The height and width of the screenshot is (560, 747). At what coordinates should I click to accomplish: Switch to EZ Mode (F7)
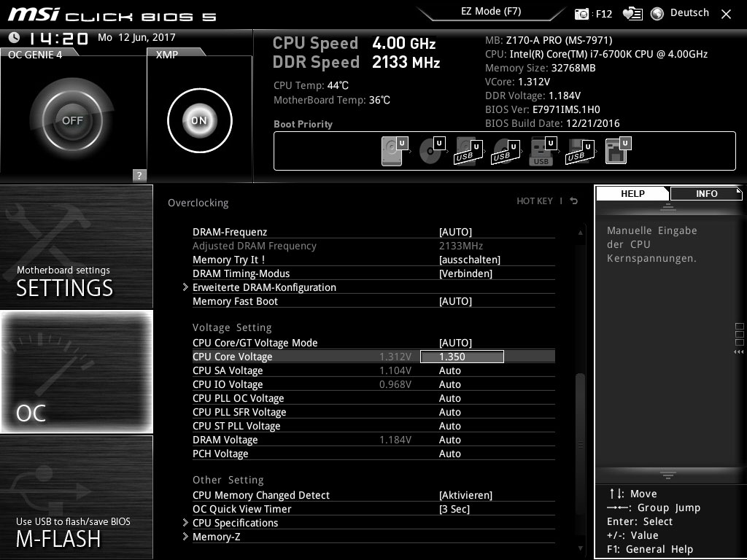pos(491,12)
